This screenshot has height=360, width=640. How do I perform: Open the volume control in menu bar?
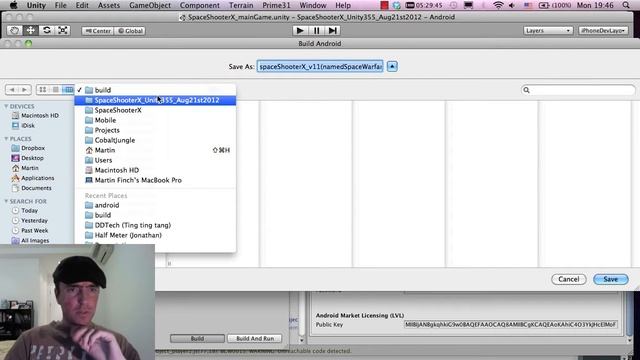pyautogui.click(x=512, y=5)
